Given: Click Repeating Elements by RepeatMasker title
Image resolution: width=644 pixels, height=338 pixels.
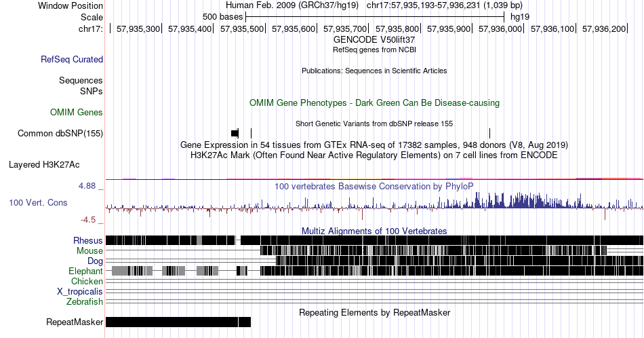Looking at the screenshot, I should [x=374, y=312].
